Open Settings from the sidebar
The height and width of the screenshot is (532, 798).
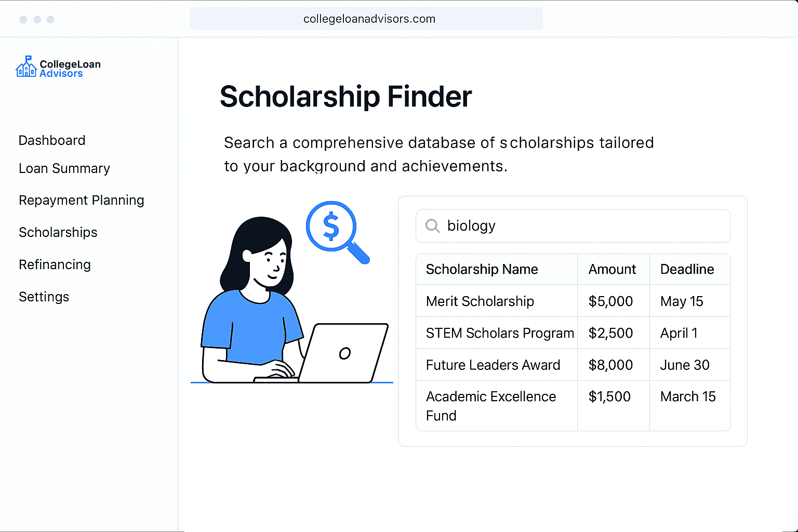[44, 297]
